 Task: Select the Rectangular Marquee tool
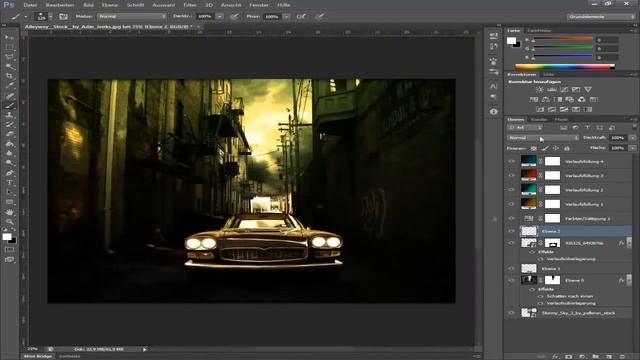[x=9, y=47]
